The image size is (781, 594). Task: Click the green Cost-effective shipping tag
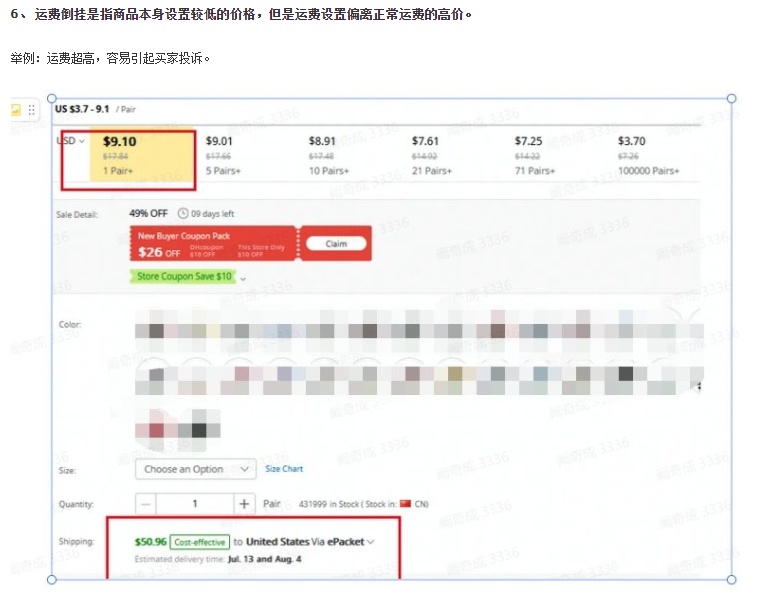click(199, 542)
